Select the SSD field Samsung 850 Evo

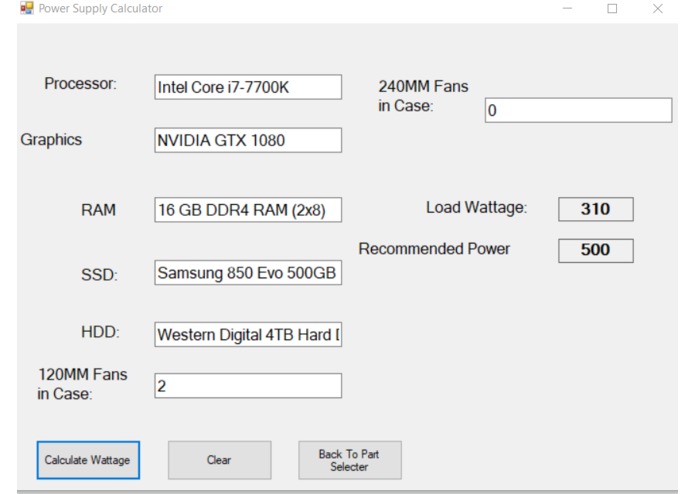click(248, 272)
